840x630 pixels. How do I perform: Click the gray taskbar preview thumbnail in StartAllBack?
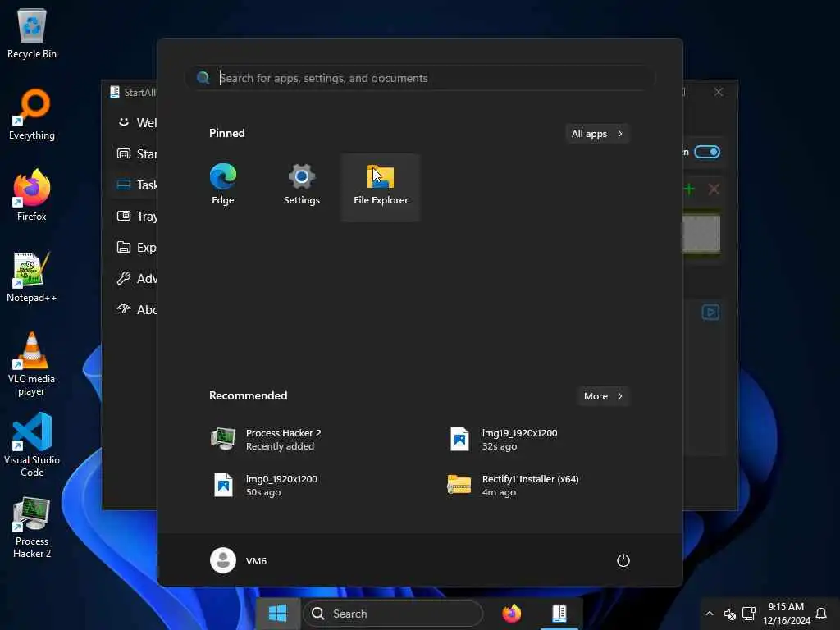[x=701, y=234]
